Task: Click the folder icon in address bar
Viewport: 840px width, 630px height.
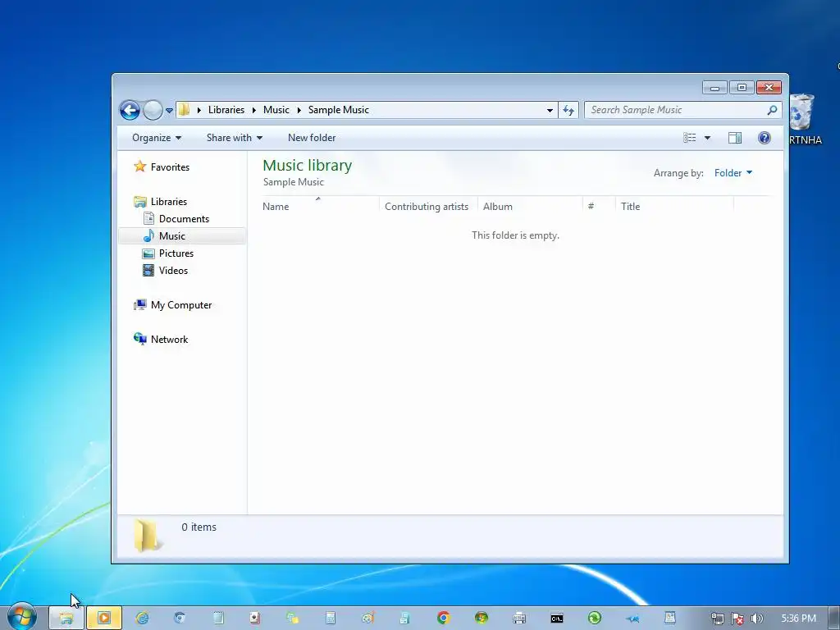Action: [184, 110]
